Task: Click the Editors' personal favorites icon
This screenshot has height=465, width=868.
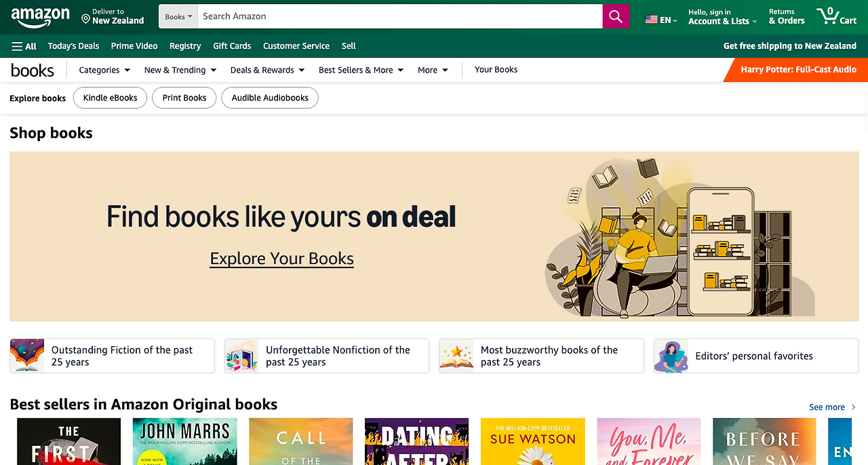Action: point(671,356)
